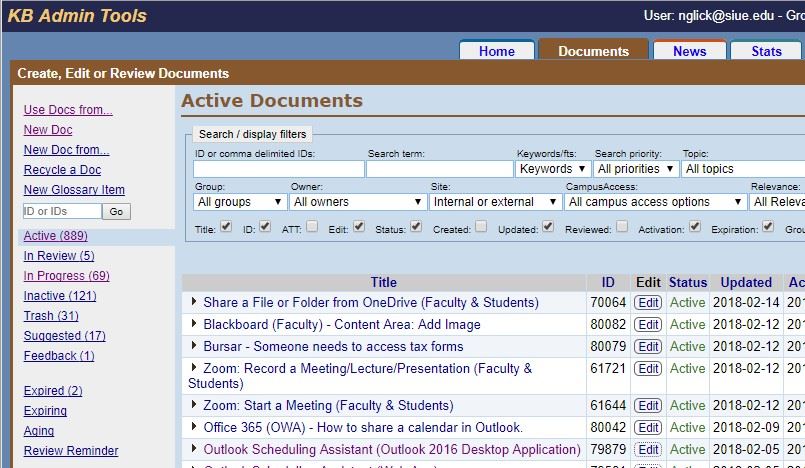Expand the Bursar tax forms row
805x468 pixels.
(x=195, y=346)
